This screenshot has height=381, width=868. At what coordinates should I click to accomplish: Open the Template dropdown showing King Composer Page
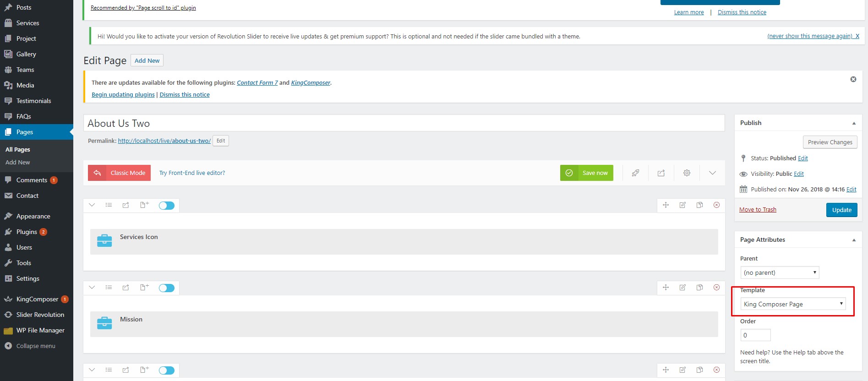tap(792, 304)
